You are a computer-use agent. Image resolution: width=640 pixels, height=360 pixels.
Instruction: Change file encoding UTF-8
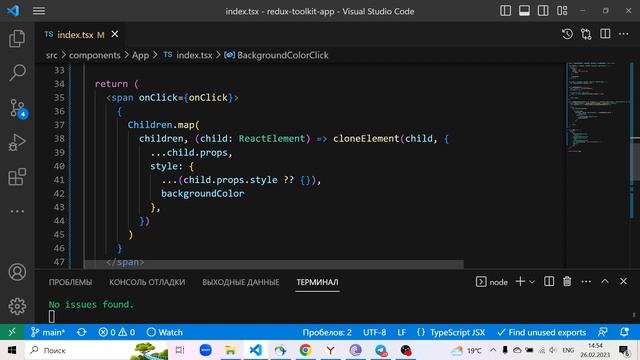[374, 332]
